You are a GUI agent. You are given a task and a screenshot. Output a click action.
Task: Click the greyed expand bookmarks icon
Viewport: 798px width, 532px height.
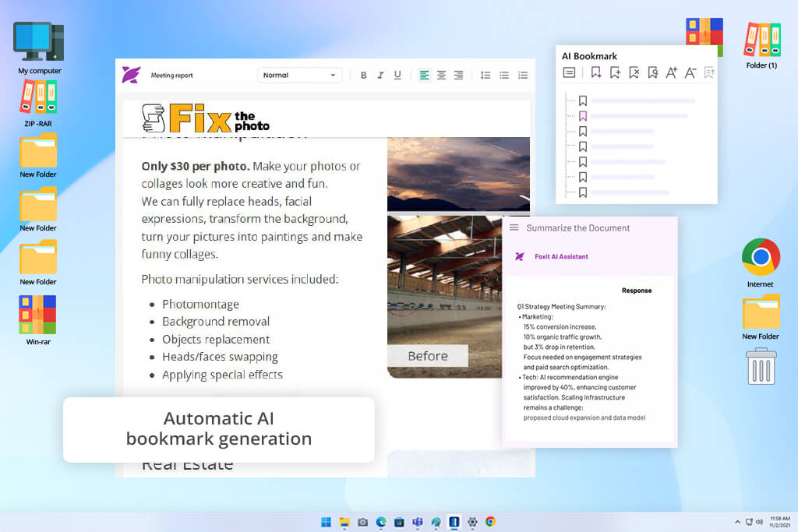[709, 72]
